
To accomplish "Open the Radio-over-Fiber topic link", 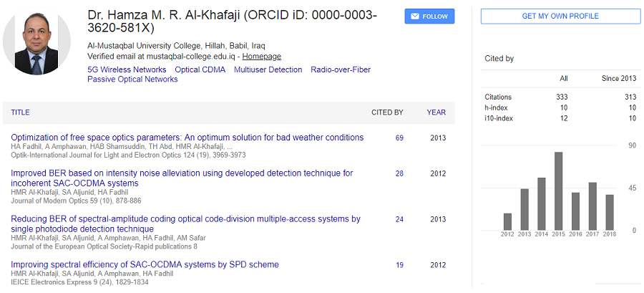I will [x=341, y=70].
